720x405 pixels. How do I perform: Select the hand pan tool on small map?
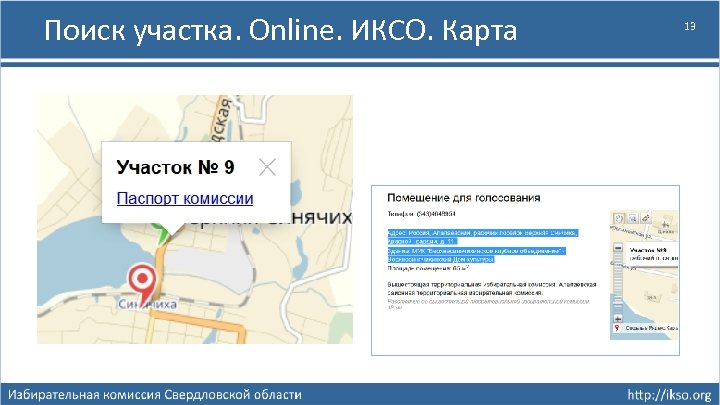tap(619, 218)
